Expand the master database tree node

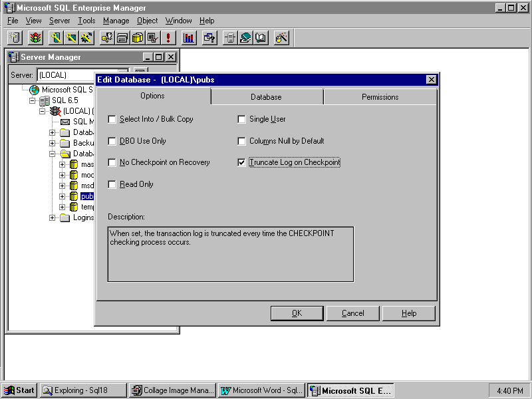click(63, 164)
